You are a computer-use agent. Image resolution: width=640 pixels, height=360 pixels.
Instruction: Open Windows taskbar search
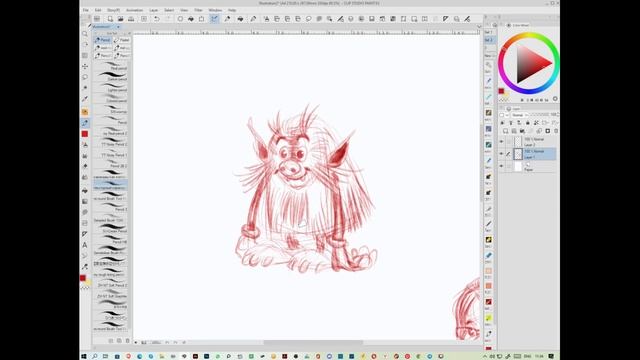pos(95,356)
